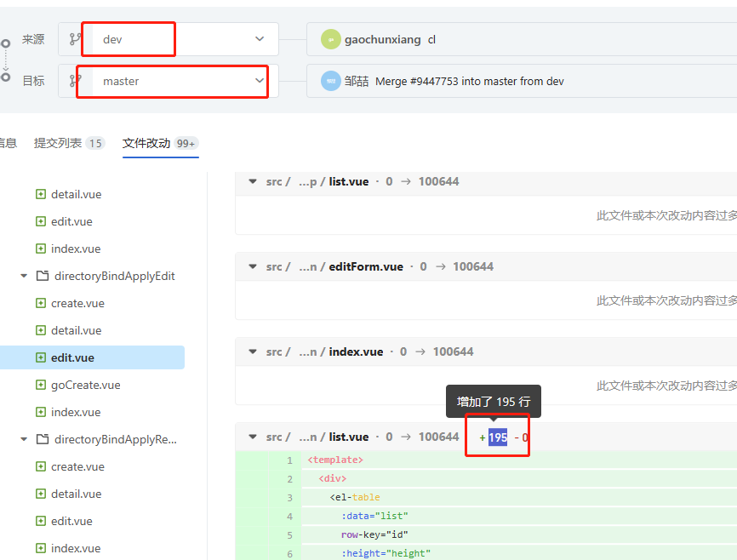Click the +195 added lines count
Screen dimensions: 737x560
[x=493, y=437]
